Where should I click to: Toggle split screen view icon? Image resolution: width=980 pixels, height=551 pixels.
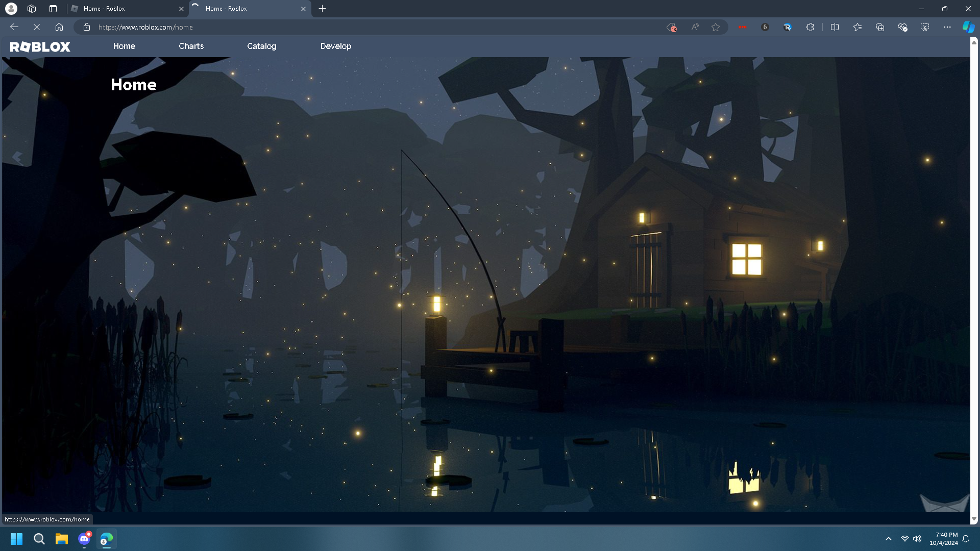[x=835, y=27]
